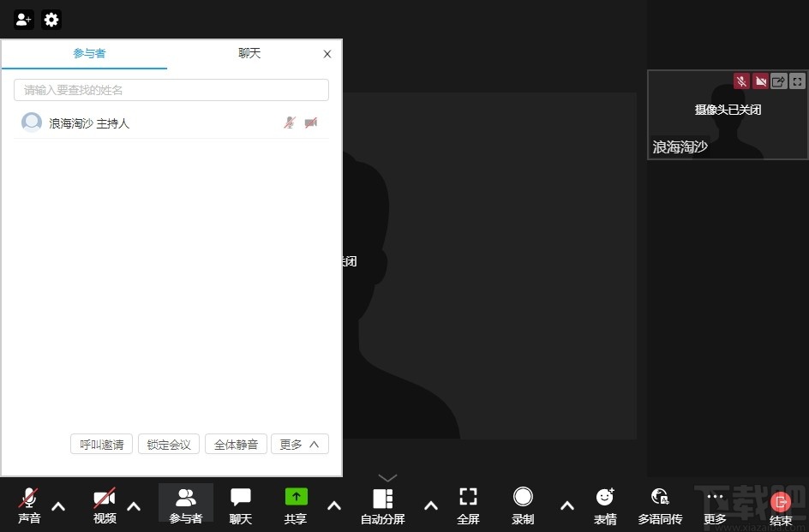Open the auto split-screen layout tool
The image size is (809, 532).
pos(382,505)
